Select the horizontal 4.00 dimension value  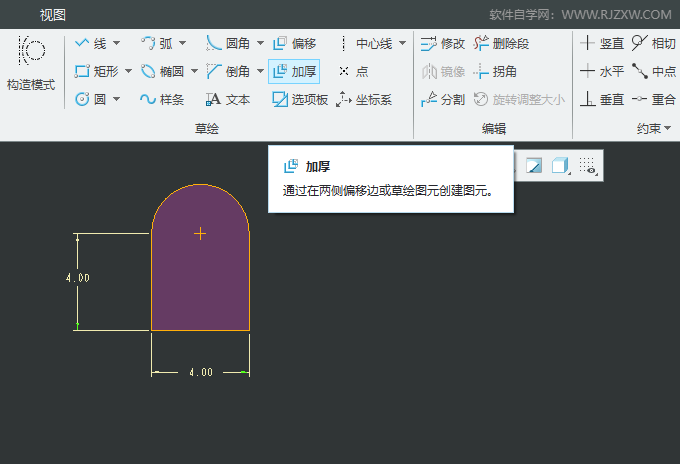pos(201,372)
